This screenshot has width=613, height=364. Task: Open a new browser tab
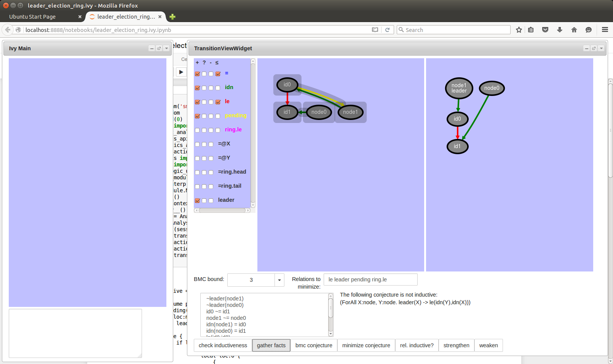click(x=172, y=17)
